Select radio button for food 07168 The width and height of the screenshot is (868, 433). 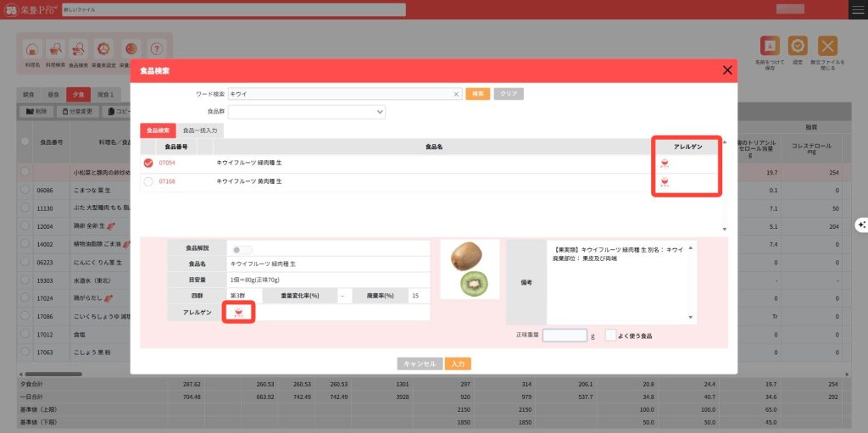coord(149,181)
